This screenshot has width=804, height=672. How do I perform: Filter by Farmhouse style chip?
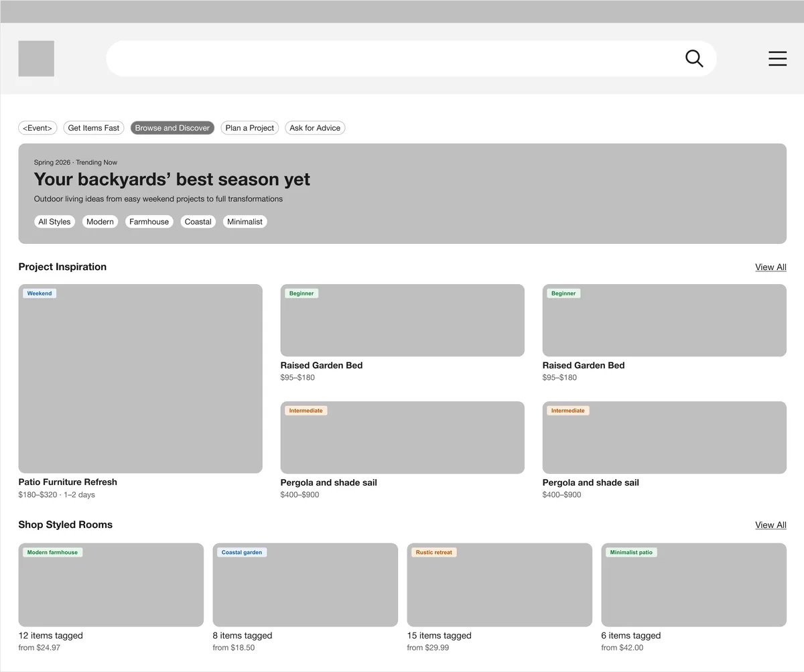pyautogui.click(x=149, y=222)
